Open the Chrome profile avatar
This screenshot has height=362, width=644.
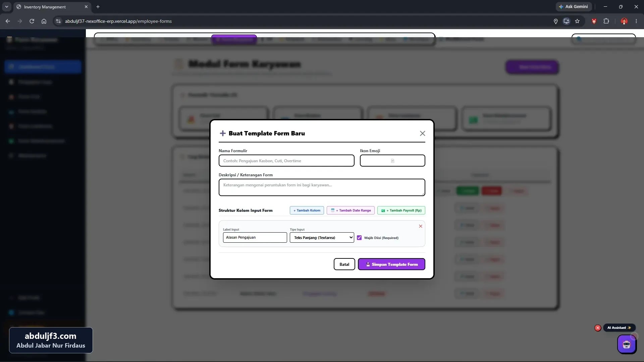coord(624,21)
